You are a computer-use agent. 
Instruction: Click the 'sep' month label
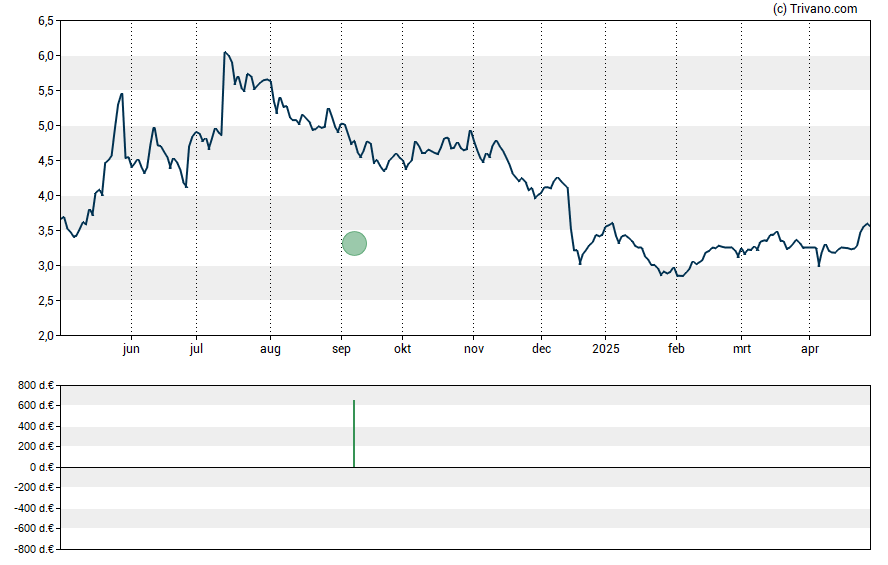(341, 349)
